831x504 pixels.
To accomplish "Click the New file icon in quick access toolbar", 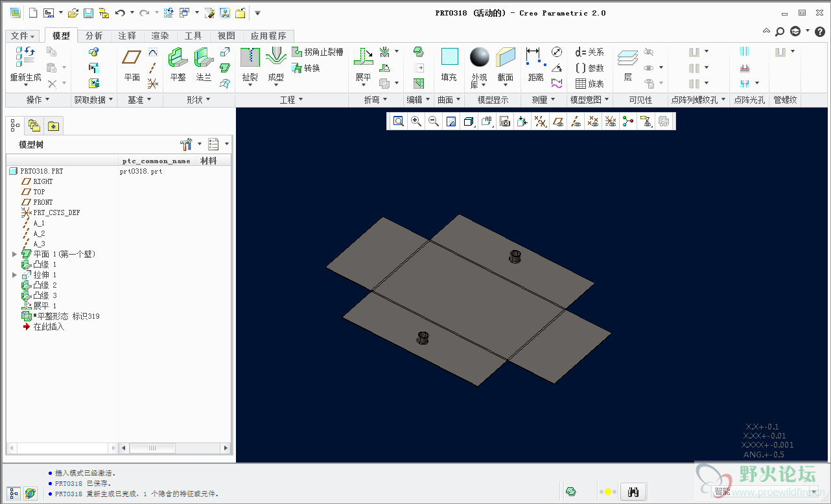I will click(34, 13).
